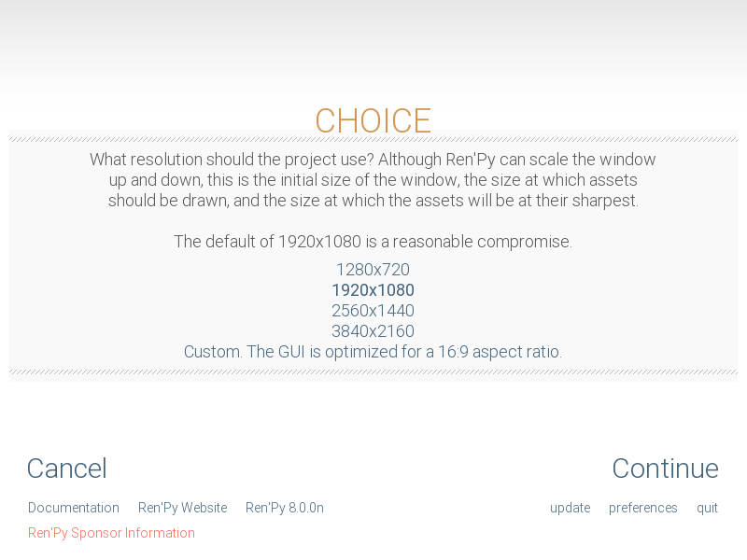The width and height of the screenshot is (747, 560).
Task: Click the hatched divider below CHOICE heading
Action: (373, 140)
